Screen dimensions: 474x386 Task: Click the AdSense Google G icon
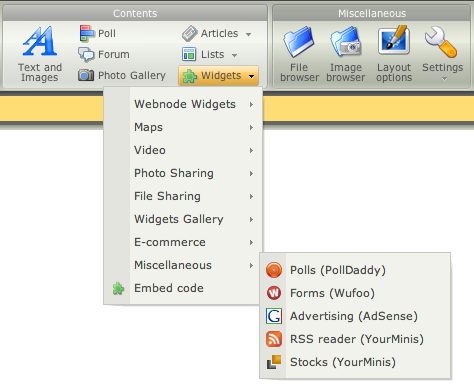(x=274, y=316)
